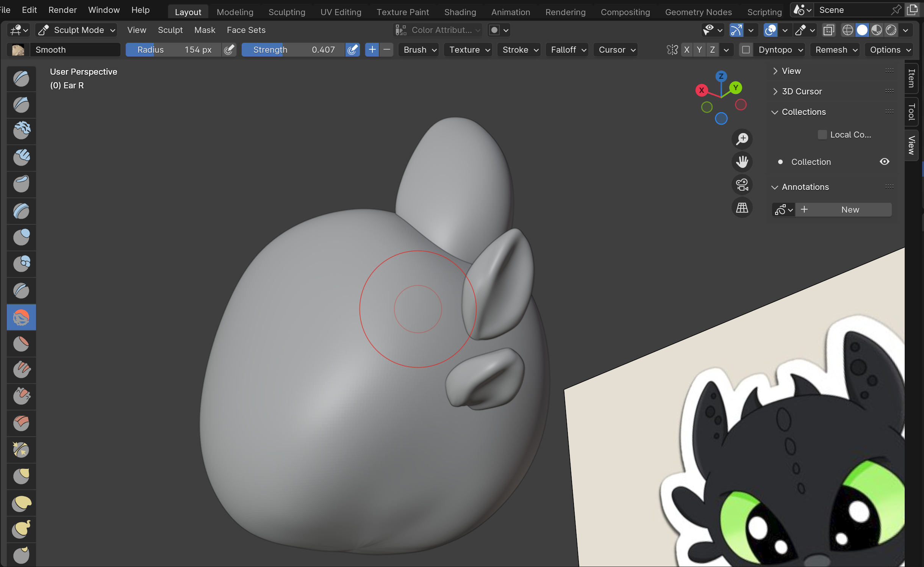Image resolution: width=924 pixels, height=567 pixels.
Task: Toggle X axis symmetry
Action: point(686,50)
